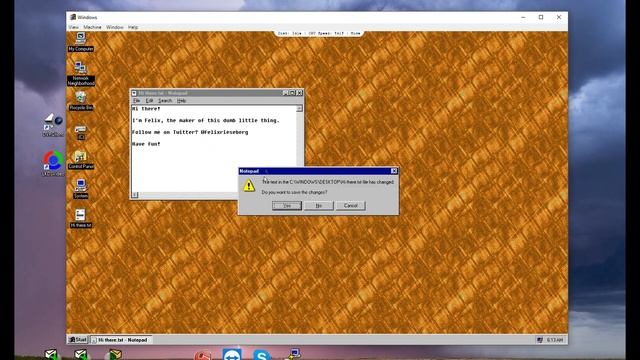
Task: Select the Control Panel desktop icon
Action: tap(81, 160)
